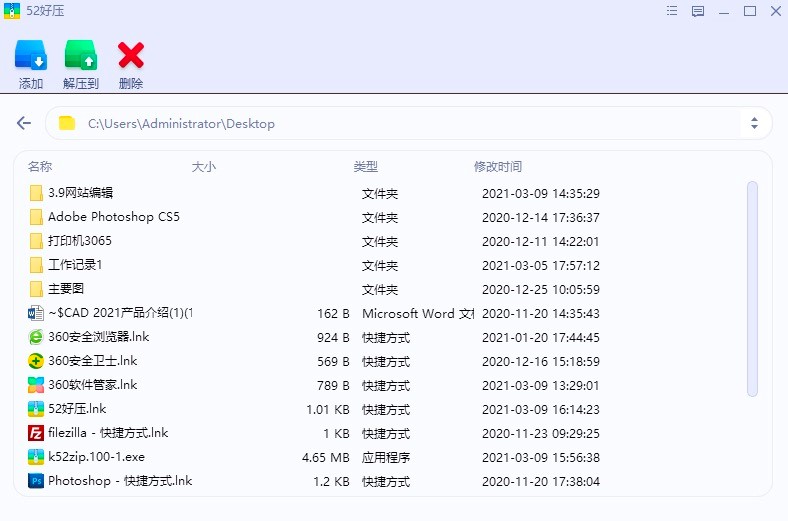Image resolution: width=788 pixels, height=521 pixels.
Task: Sort by the 修改时间 column header
Action: (498, 166)
